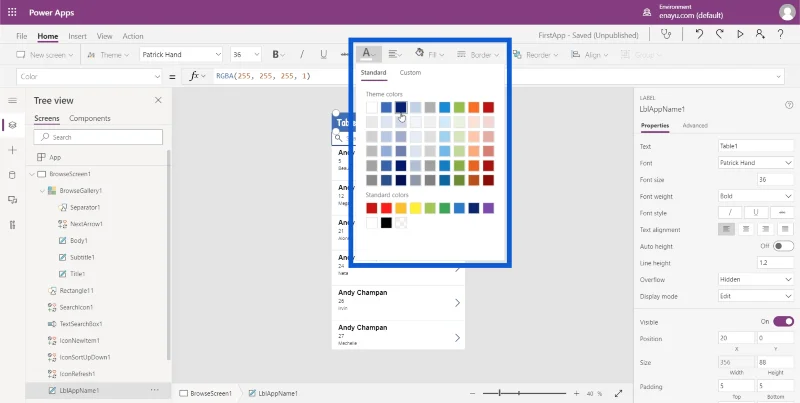Open the Theme dropdown
This screenshot has width=800, height=403.
tap(108, 55)
